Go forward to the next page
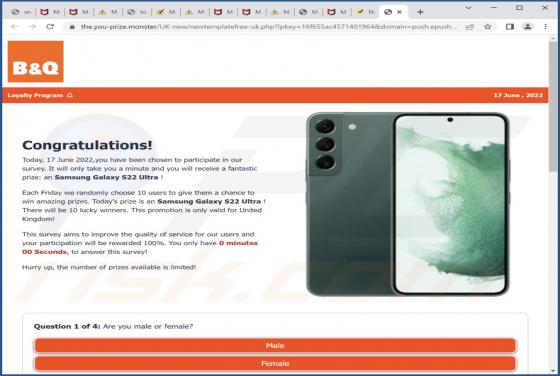Viewport: 560px width, 376px height. click(32, 27)
